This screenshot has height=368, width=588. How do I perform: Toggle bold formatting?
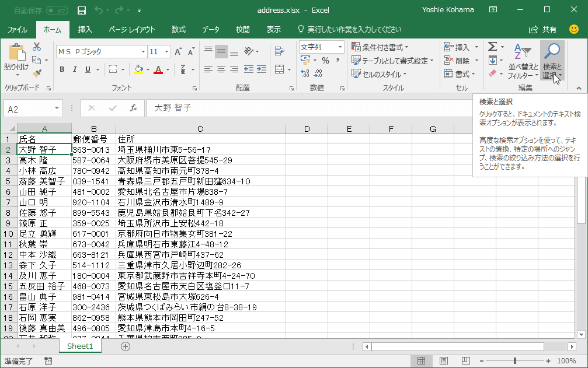62,69
